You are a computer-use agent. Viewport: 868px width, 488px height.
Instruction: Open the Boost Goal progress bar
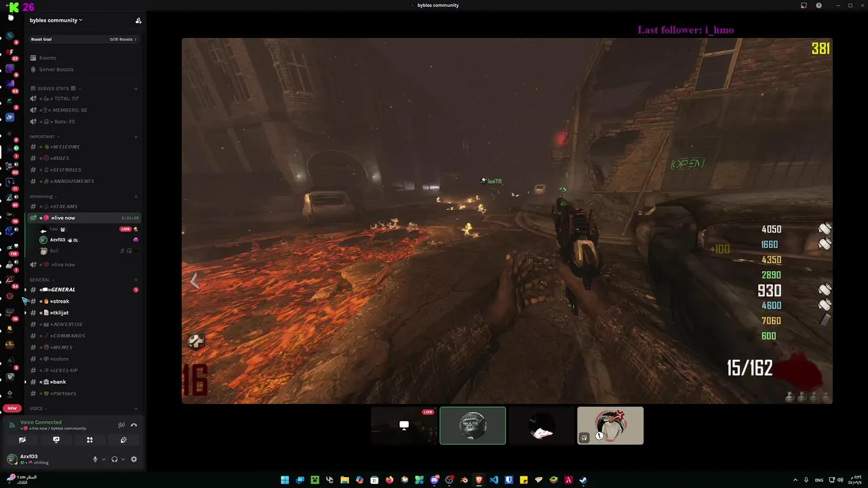pos(84,39)
